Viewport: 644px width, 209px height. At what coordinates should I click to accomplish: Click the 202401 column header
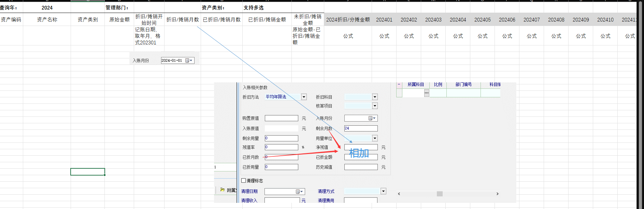pyautogui.click(x=384, y=20)
